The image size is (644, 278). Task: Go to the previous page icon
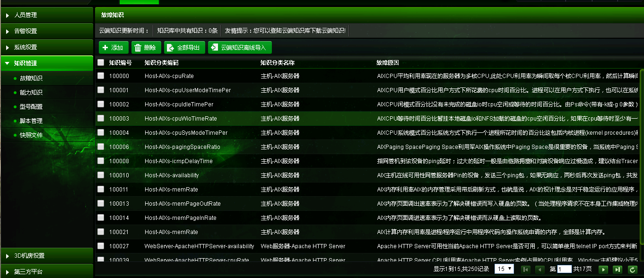click(x=540, y=269)
